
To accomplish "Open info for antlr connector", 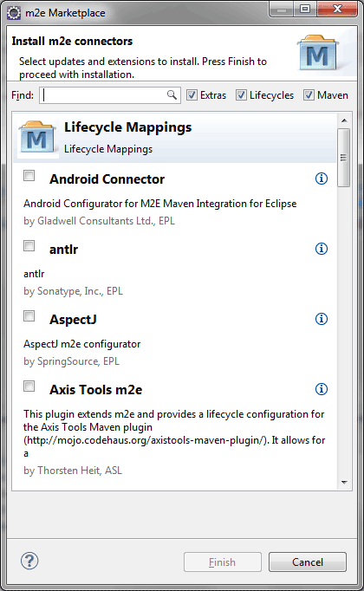I will coord(321,249).
